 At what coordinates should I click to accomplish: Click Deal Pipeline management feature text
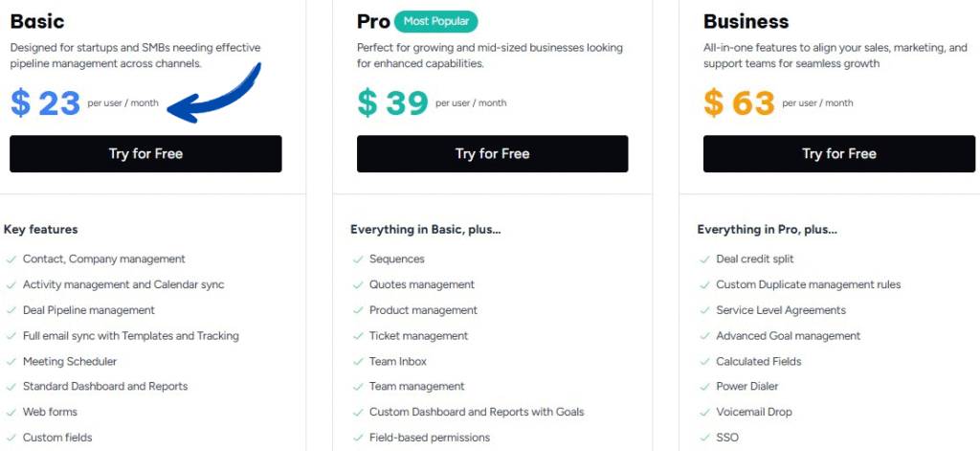[x=89, y=310]
